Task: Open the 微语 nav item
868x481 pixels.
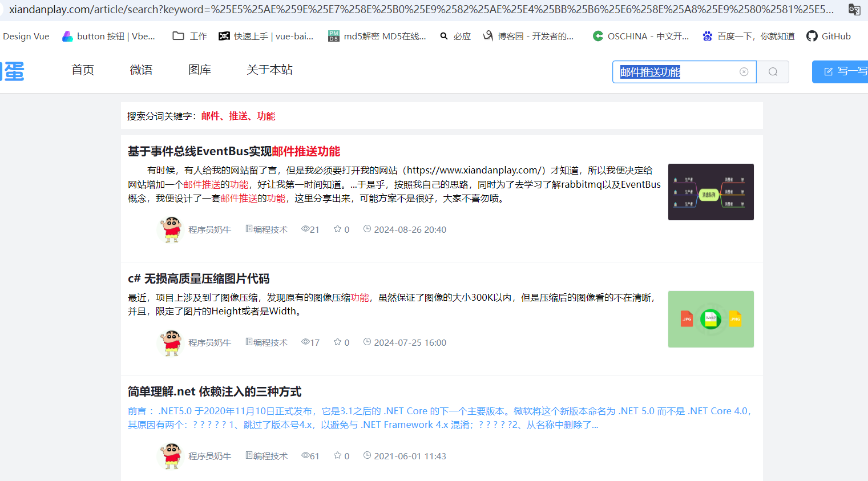Action: click(x=141, y=70)
